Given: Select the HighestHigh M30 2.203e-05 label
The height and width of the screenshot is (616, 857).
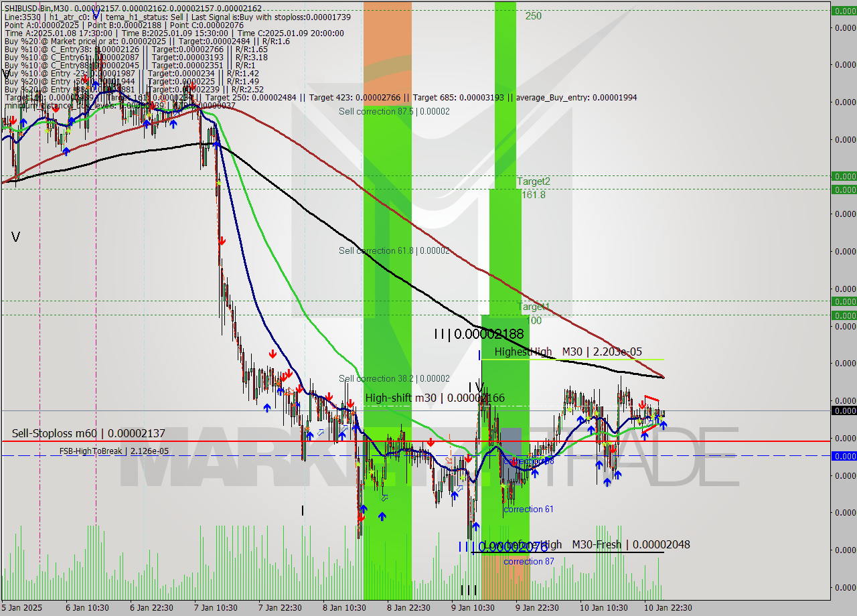Looking at the screenshot, I should (568, 352).
